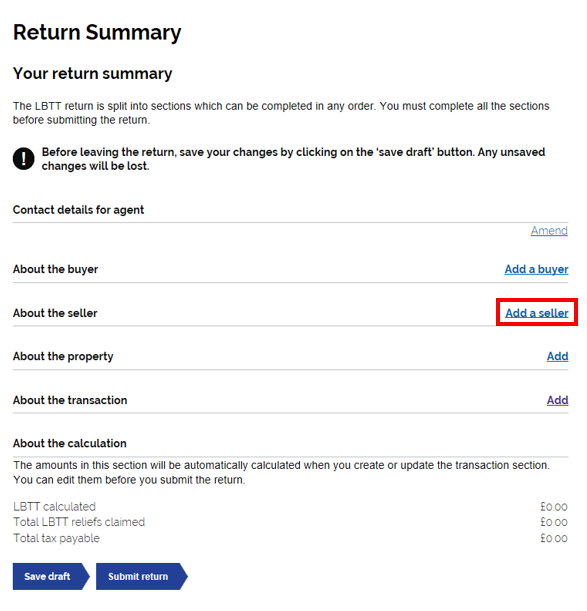This screenshot has width=587, height=611.
Task: Click the Add a buyer link
Action: 536,269
